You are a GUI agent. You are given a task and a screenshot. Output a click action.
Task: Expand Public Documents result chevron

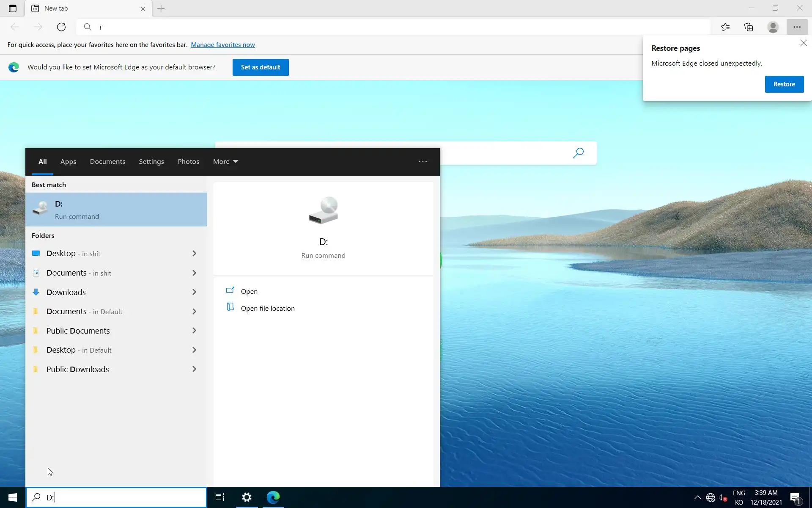[x=194, y=331]
